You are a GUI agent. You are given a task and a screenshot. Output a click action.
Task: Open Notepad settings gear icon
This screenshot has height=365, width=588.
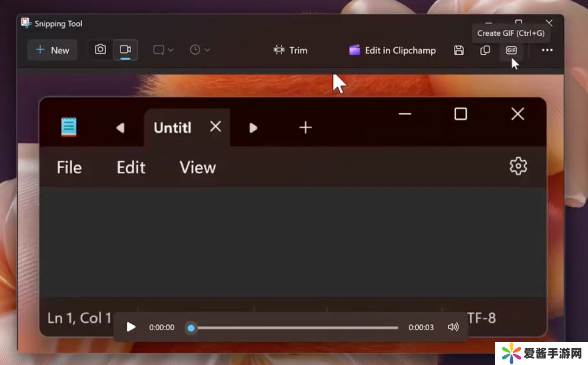(x=518, y=166)
